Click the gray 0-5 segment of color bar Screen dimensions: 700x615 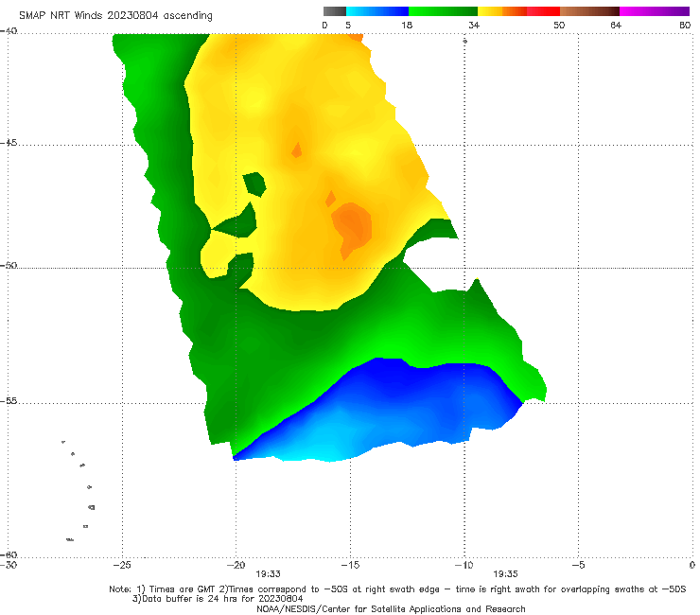335,11
